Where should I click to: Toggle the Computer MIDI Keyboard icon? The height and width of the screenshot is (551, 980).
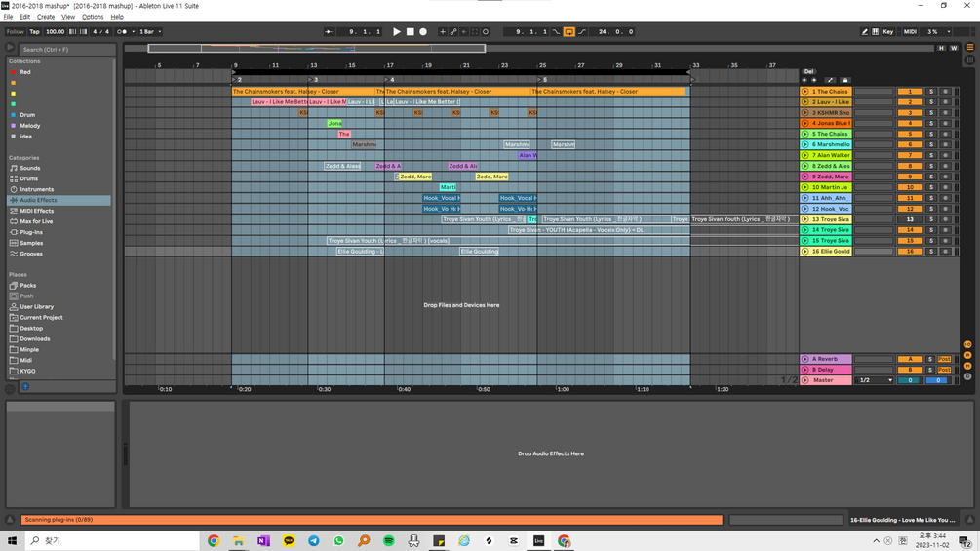pos(875,32)
